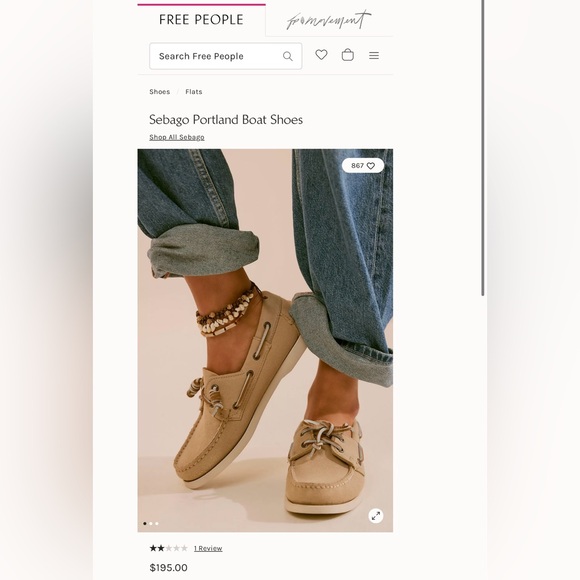Click the boat shoes product photo
Image resolution: width=580 pixels, height=580 pixels.
[265, 340]
